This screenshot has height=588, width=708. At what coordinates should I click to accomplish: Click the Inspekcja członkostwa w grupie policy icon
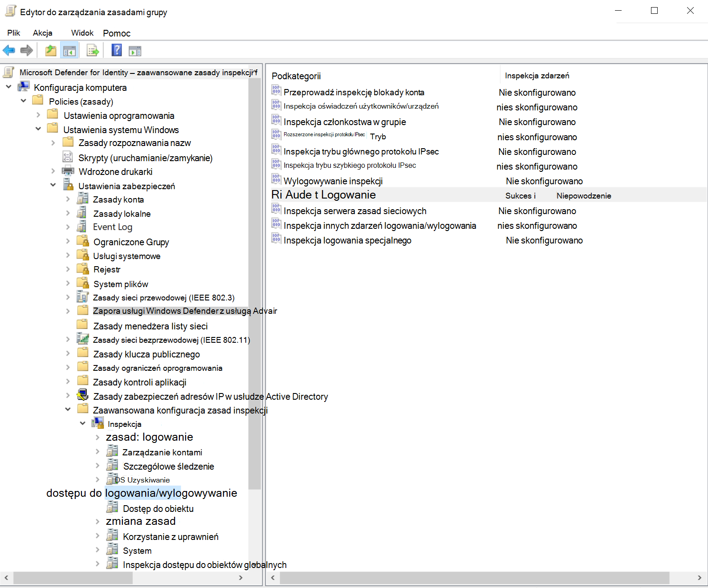[x=277, y=120]
